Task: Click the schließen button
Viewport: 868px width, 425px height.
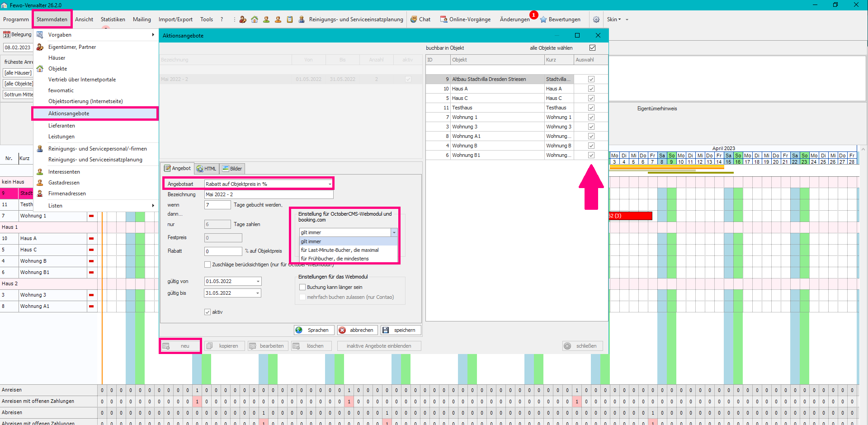Action: pyautogui.click(x=582, y=346)
